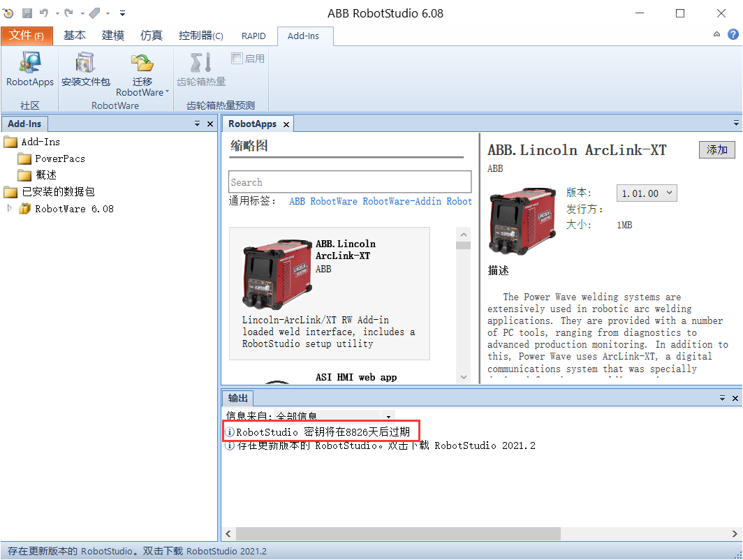Open the tag icon's dropdown arrow
The width and height of the screenshot is (743, 560).
pyautogui.click(x=108, y=13)
